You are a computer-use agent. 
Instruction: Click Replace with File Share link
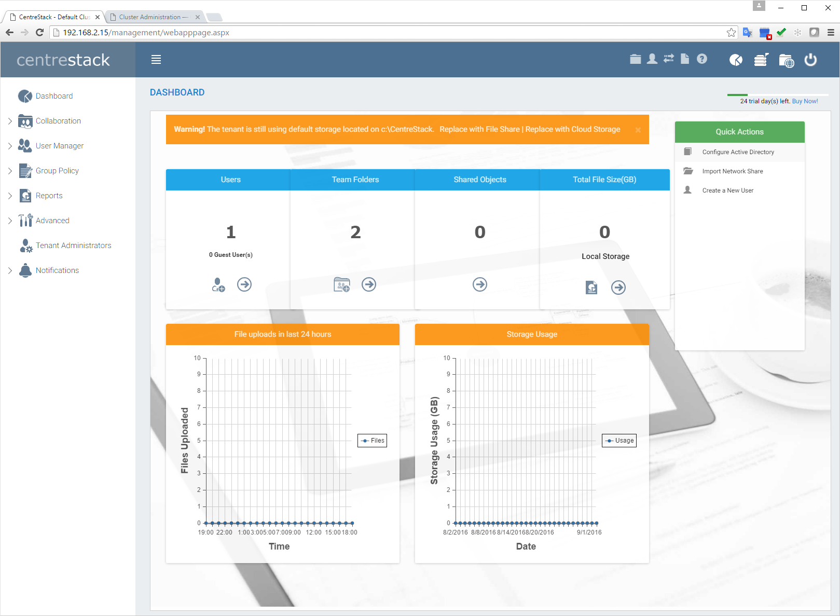(479, 129)
